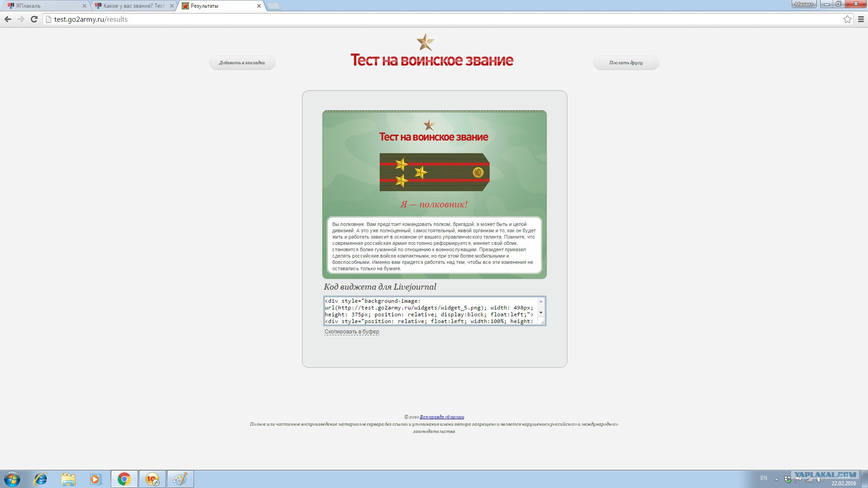Close the Результаты tab

259,6
